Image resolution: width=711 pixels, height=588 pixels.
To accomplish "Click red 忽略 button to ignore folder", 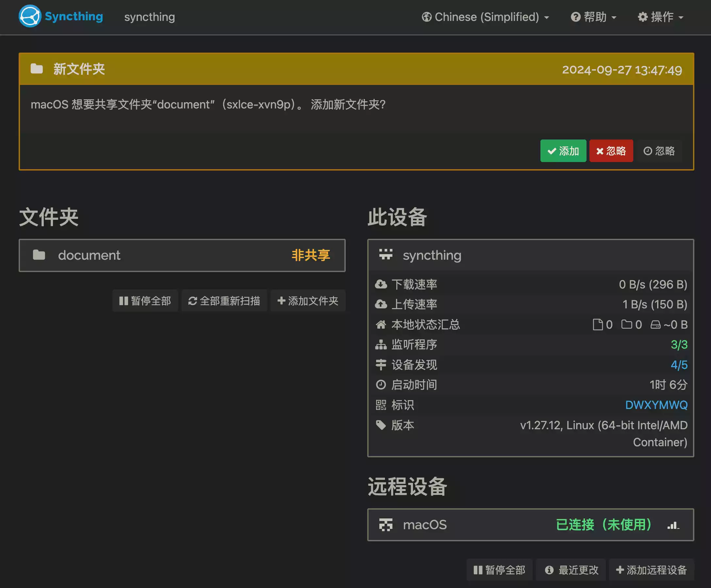I will pyautogui.click(x=611, y=151).
